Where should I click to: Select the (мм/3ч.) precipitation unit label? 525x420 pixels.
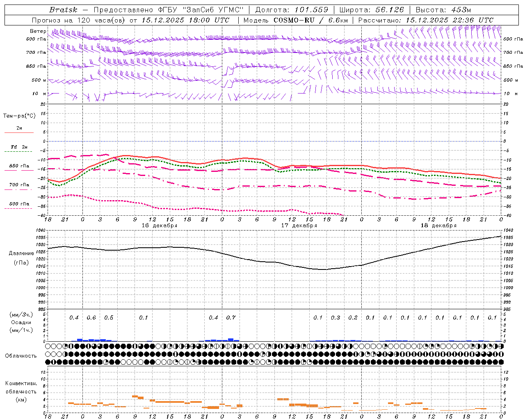click(21, 315)
